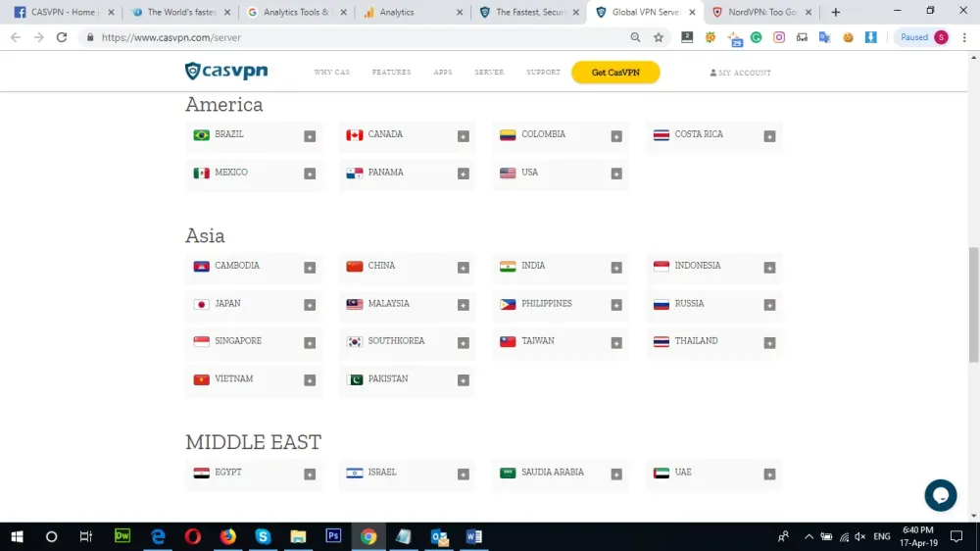Open the FEATURES menu item

pos(391,73)
